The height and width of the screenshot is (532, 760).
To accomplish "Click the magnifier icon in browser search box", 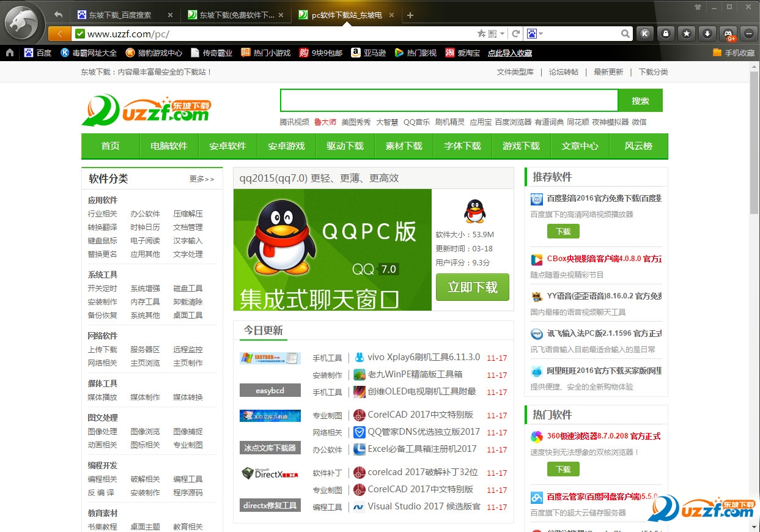I will pos(625,34).
